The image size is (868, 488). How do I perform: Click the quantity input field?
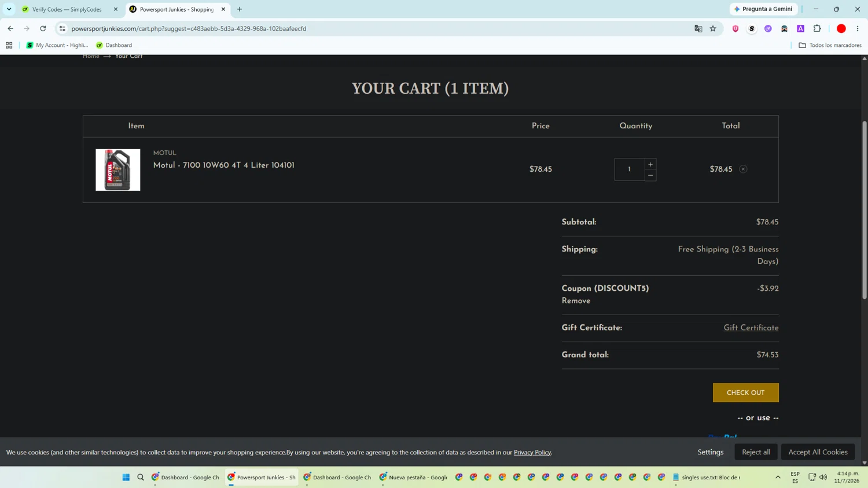[630, 169]
